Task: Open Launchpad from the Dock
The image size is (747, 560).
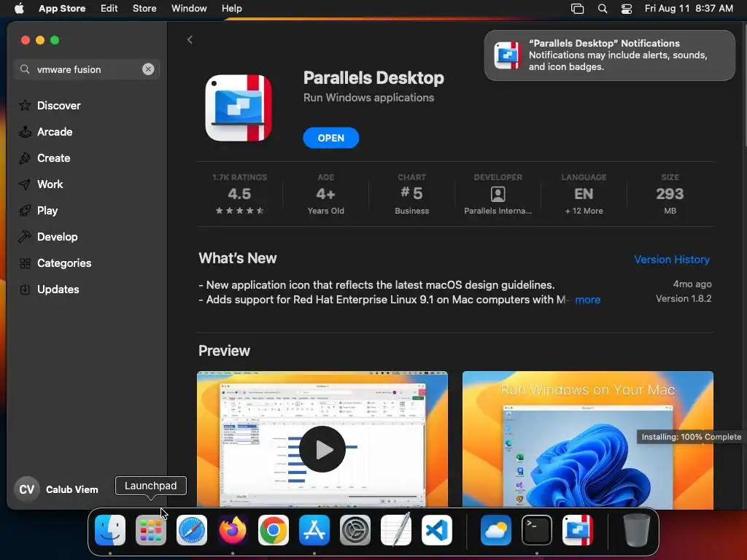Action: (151, 530)
